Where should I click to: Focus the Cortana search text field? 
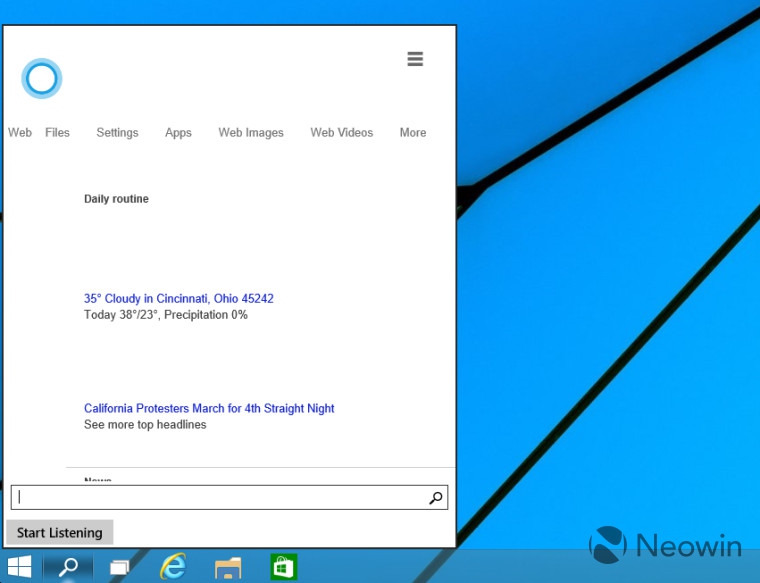(x=220, y=498)
